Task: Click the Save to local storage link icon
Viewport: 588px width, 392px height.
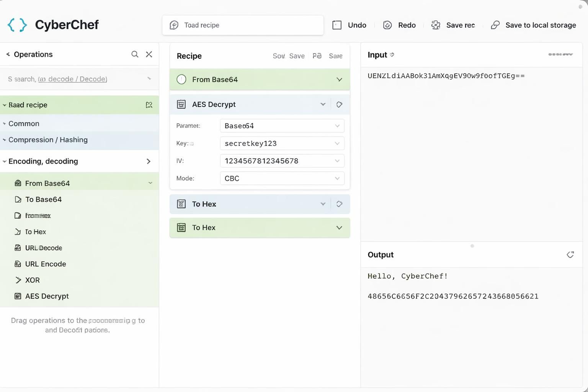Action: (x=495, y=25)
